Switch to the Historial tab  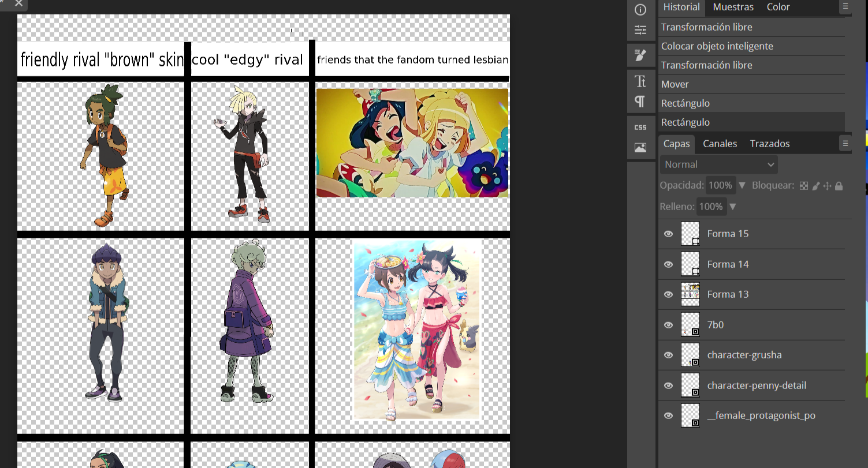click(681, 7)
